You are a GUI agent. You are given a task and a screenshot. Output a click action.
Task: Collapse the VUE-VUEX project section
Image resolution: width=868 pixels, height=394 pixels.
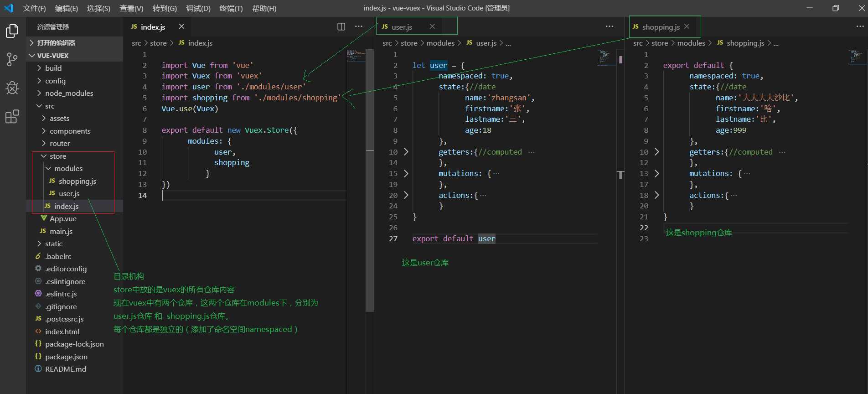[x=75, y=56]
